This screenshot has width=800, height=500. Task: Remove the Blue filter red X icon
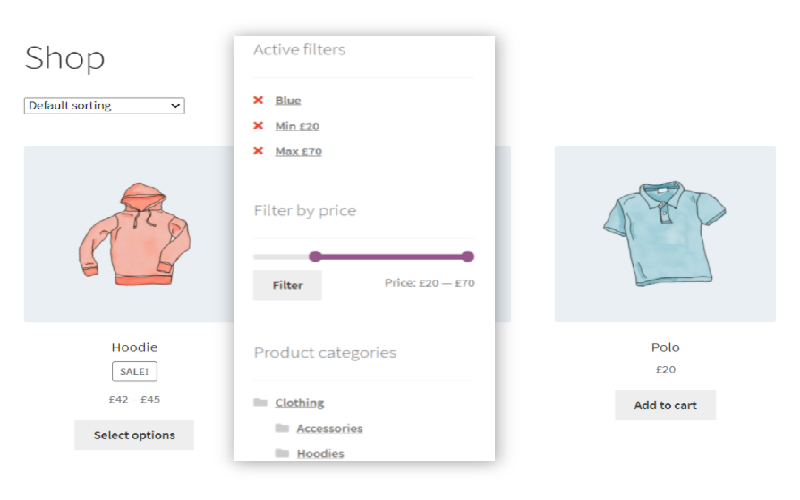[x=258, y=100]
